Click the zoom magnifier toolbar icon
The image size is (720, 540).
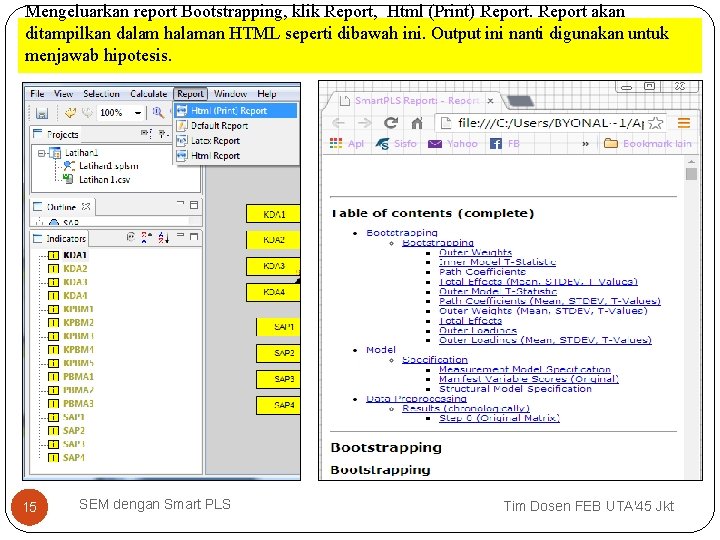coord(158,112)
